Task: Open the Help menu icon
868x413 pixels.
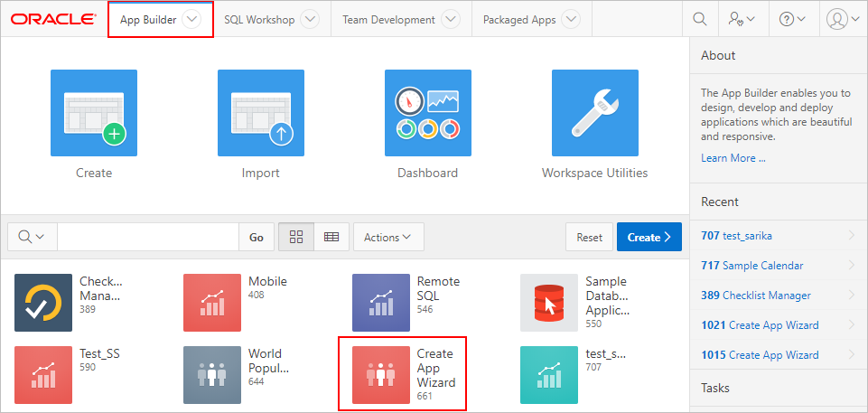Action: pos(792,19)
